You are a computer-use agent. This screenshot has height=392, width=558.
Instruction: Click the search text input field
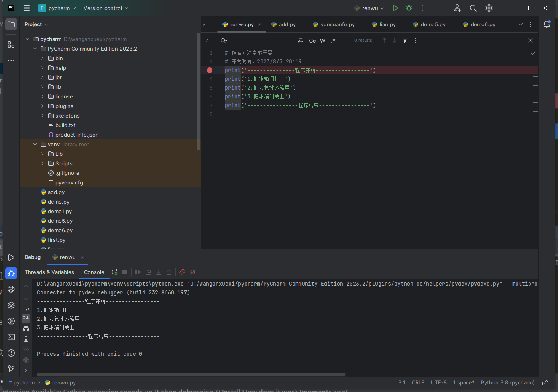[259, 41]
